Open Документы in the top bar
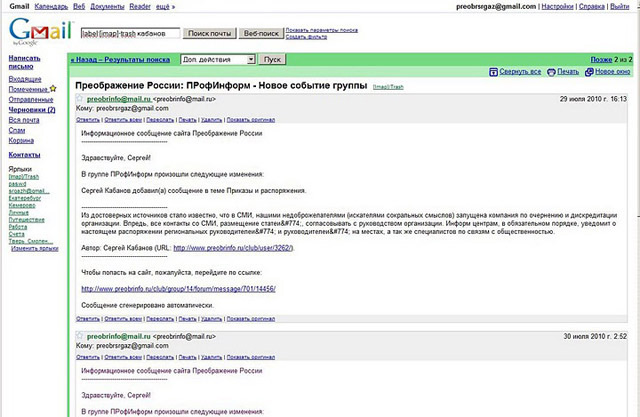Screen dimensions: 640x417 tap(107, 7)
